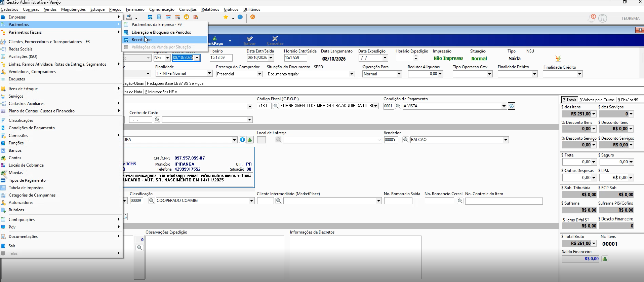Click the yellow star favorites icon
The width and height of the screenshot is (644, 282).
pyautogui.click(x=226, y=17)
